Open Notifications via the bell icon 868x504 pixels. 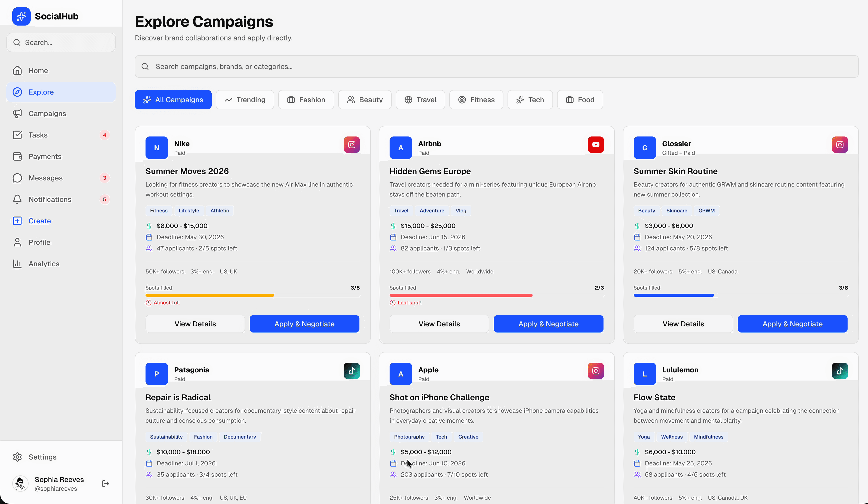[18, 199]
